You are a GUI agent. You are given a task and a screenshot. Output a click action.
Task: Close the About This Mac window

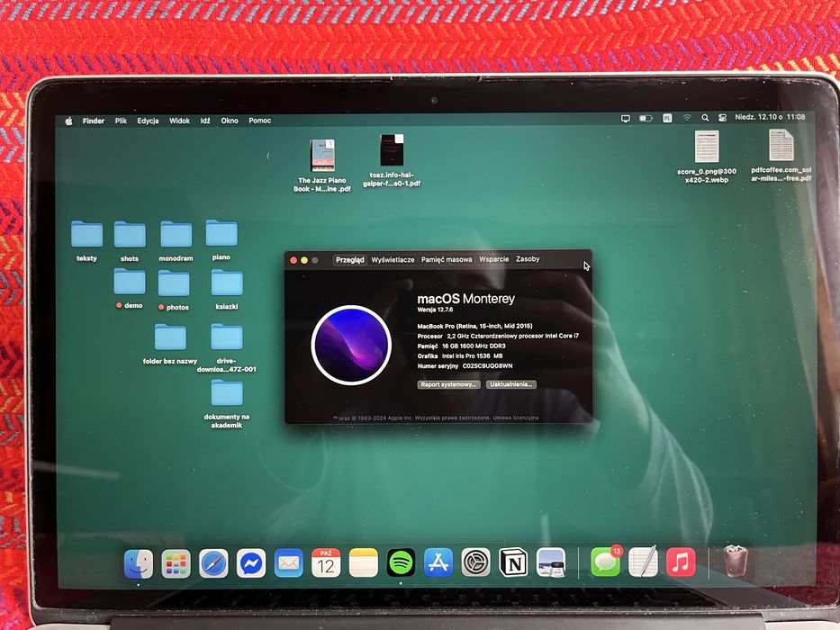pyautogui.click(x=294, y=260)
